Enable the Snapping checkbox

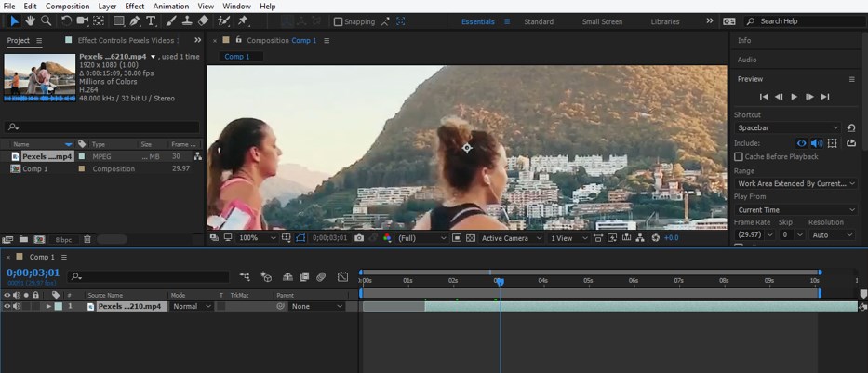coord(339,21)
